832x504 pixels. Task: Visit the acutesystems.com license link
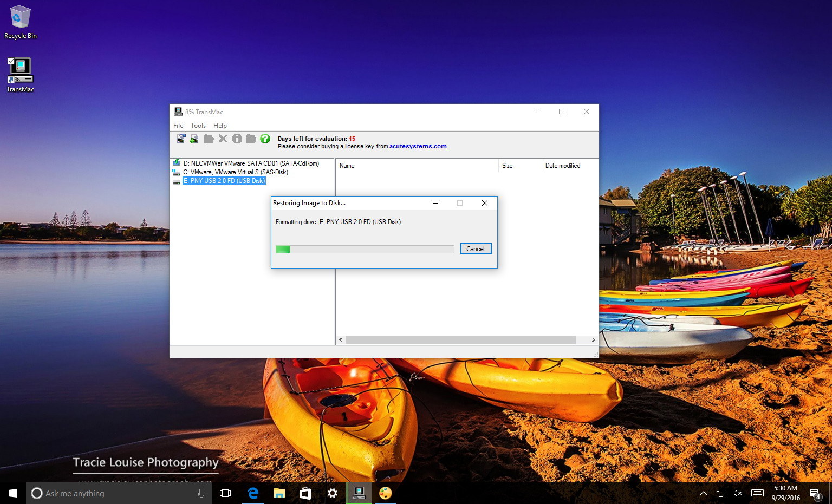click(418, 146)
